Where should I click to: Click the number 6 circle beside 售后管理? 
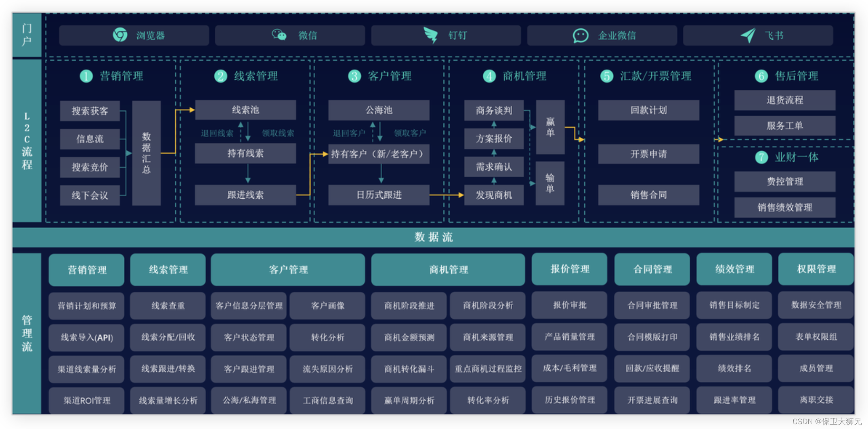[x=761, y=76]
